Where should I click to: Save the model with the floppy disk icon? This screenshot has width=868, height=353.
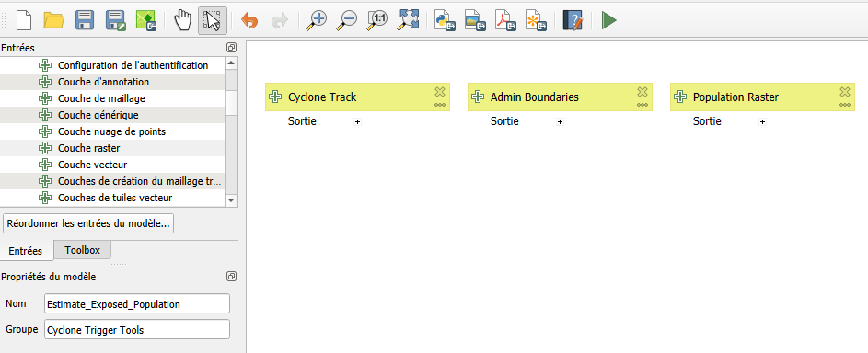point(84,21)
